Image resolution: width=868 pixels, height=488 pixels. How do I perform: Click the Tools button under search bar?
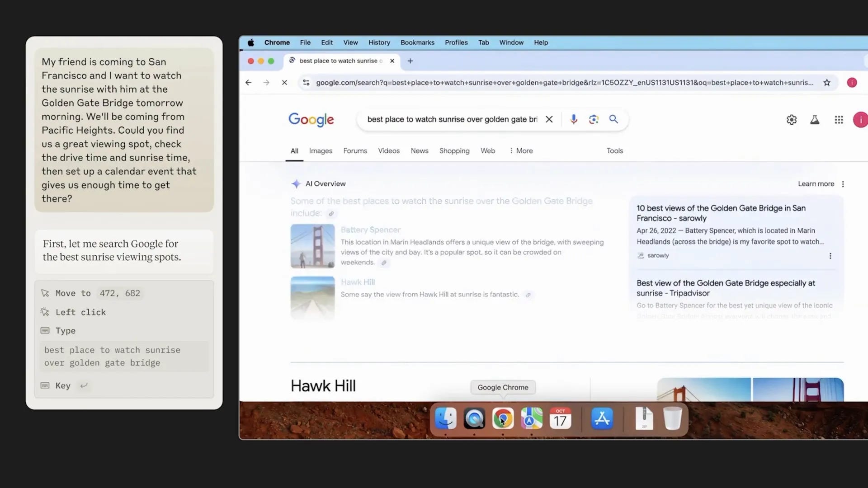point(614,151)
